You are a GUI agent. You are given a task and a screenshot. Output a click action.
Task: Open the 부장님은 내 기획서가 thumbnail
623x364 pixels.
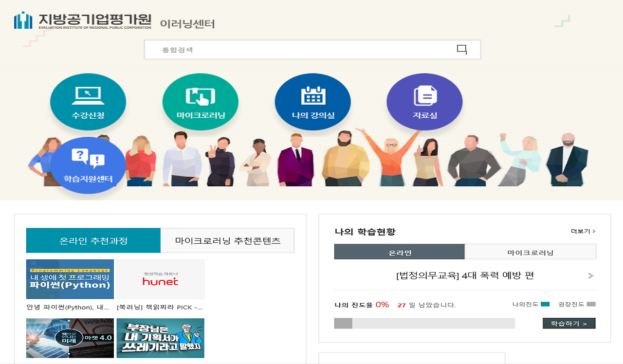click(161, 338)
